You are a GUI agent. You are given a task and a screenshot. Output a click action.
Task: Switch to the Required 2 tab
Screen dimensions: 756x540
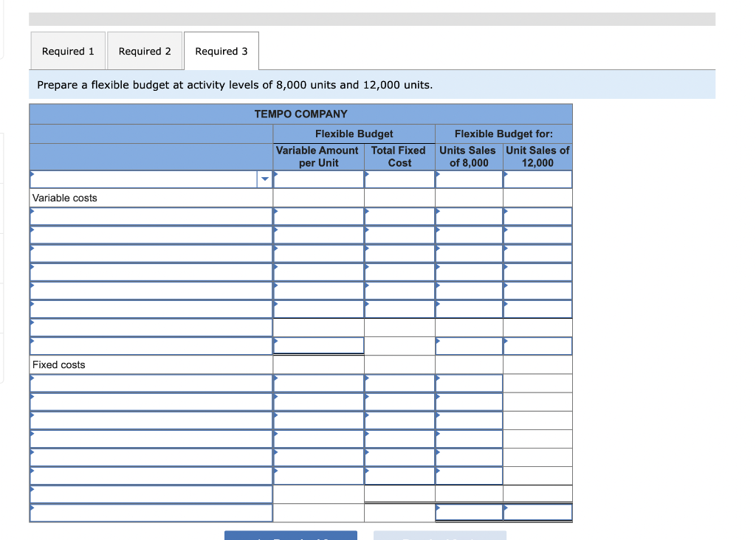tap(145, 50)
